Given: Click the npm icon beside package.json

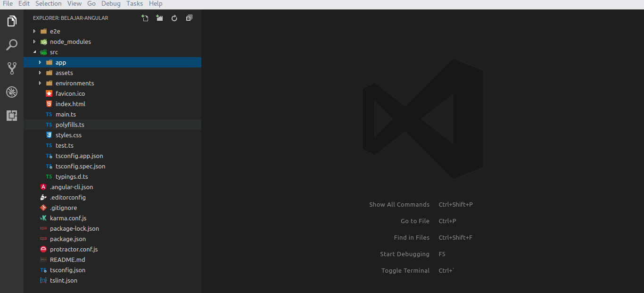Looking at the screenshot, I should pyautogui.click(x=43, y=239).
